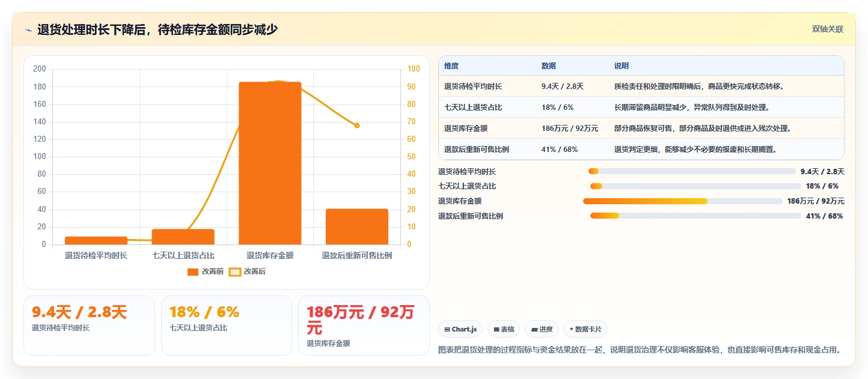Image resolution: width=868 pixels, height=379 pixels.
Task: Toggle the 改善前 legend swatch
Action: (x=193, y=272)
